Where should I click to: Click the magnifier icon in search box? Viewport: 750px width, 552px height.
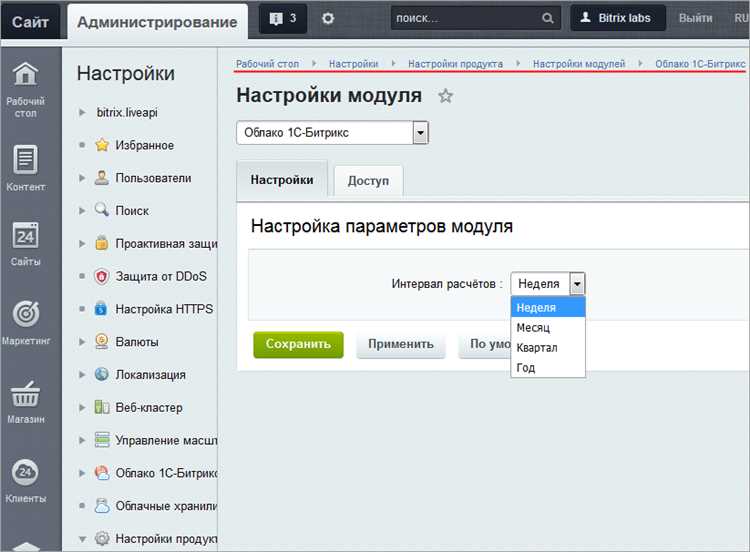click(548, 18)
